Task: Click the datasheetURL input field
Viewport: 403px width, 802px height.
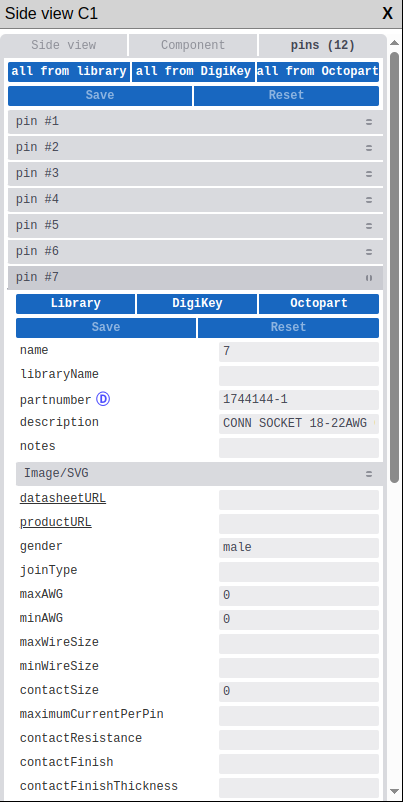Action: pos(299,500)
